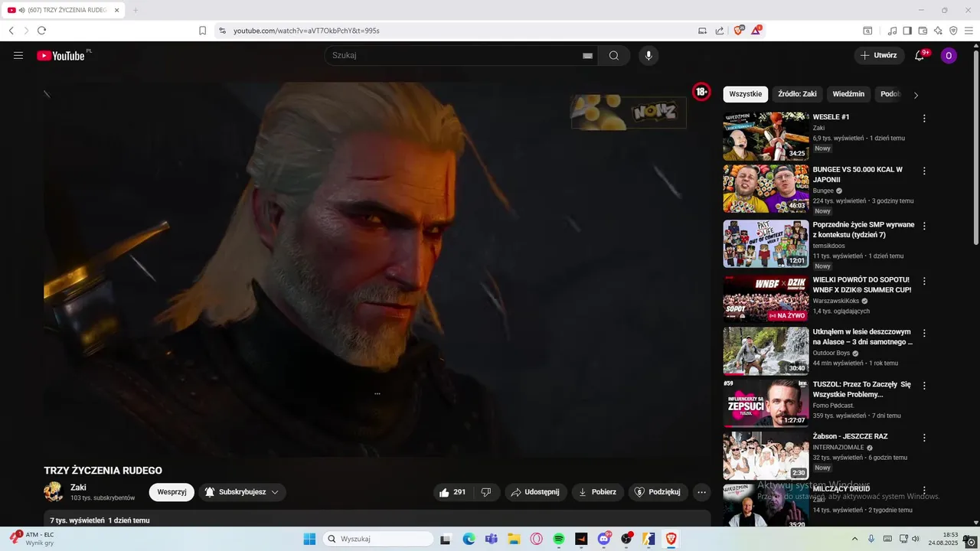Switch to TRZY ŻYCZENIA RUDEGO browser tab

[x=64, y=10]
